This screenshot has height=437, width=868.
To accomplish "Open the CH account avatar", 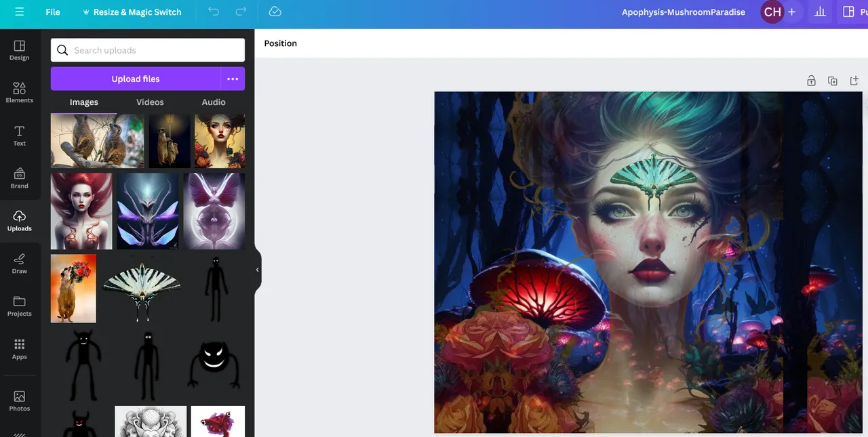I will coord(772,12).
